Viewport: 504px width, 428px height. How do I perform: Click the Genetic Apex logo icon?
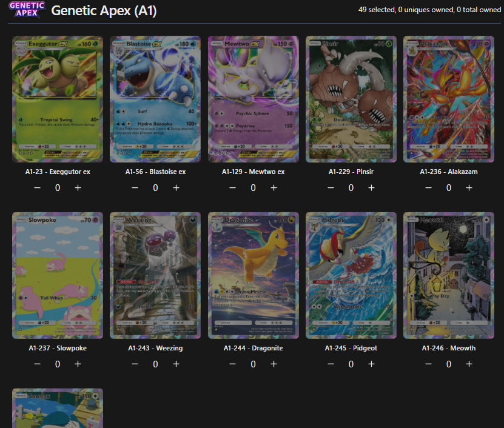click(27, 10)
